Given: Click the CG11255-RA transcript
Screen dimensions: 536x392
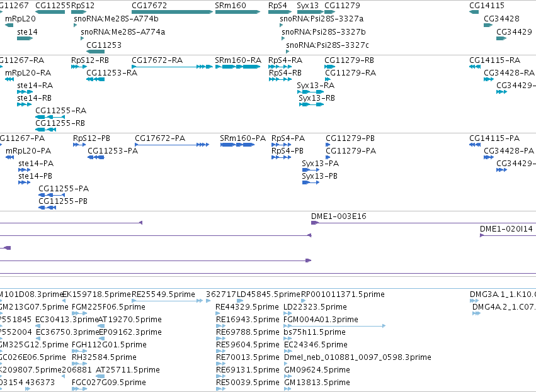Looking at the screenshot, I should pos(50,117).
